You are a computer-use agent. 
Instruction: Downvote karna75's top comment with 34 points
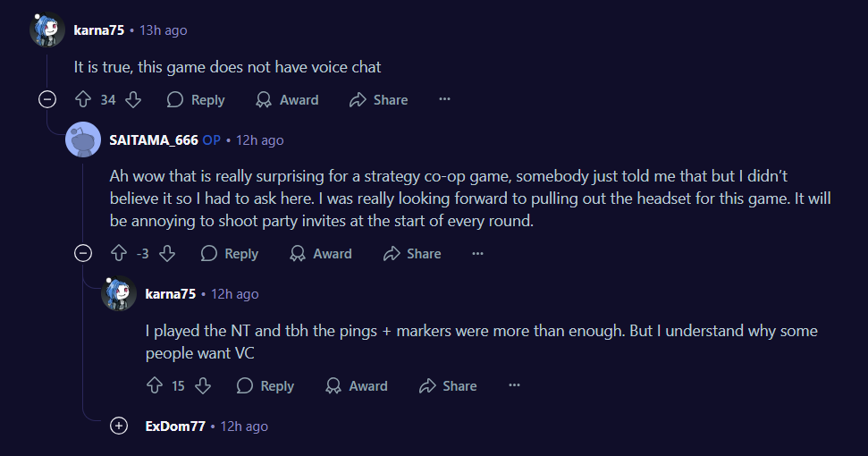point(133,100)
